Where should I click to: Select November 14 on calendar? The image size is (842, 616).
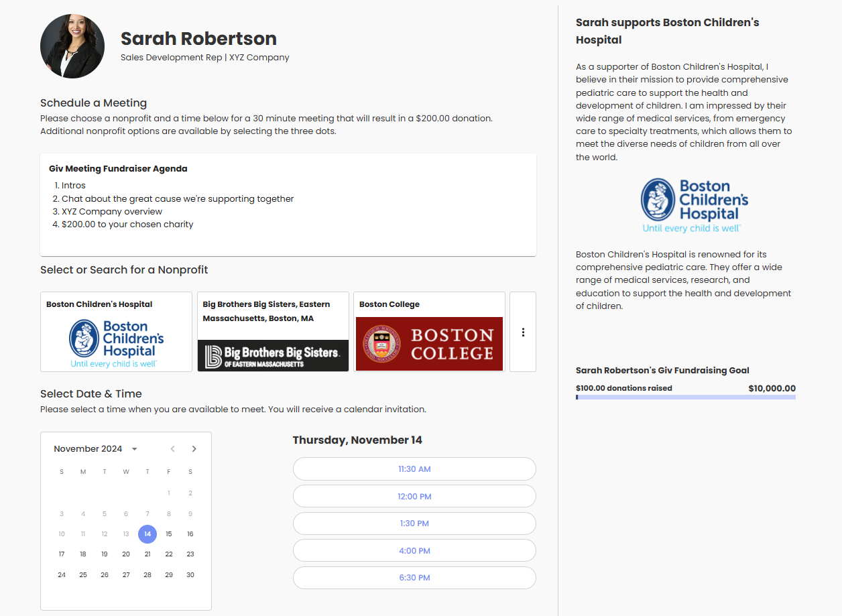point(147,534)
